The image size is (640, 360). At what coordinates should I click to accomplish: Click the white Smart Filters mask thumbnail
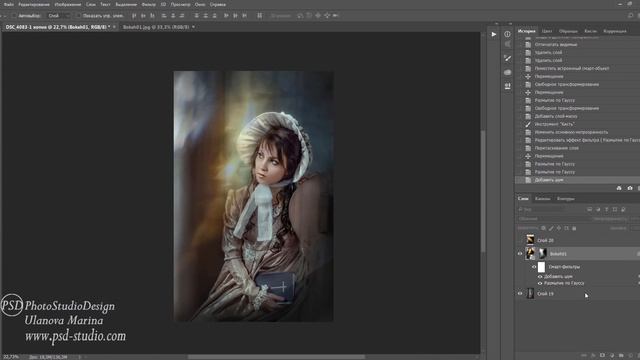click(541, 267)
